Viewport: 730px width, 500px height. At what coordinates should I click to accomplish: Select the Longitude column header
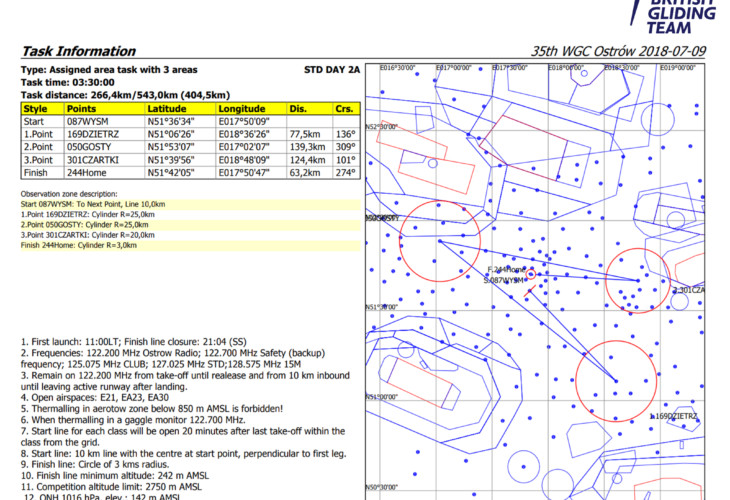coord(242,108)
